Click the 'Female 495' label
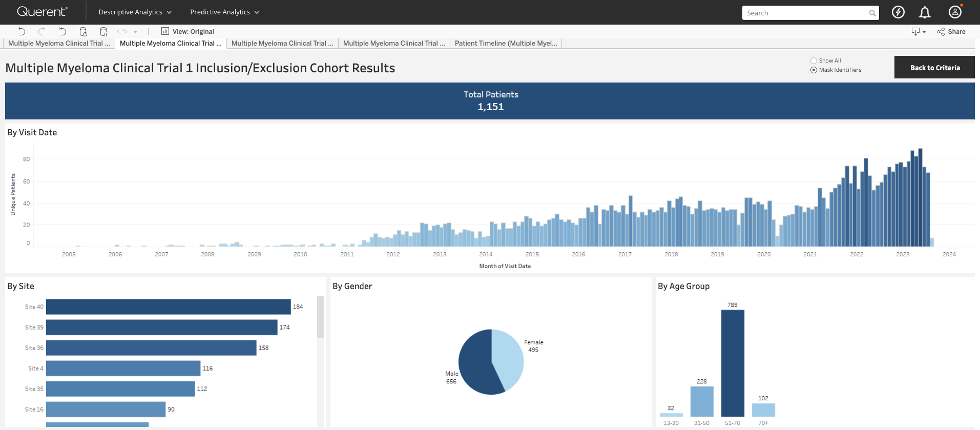The image size is (980, 430). (x=533, y=346)
